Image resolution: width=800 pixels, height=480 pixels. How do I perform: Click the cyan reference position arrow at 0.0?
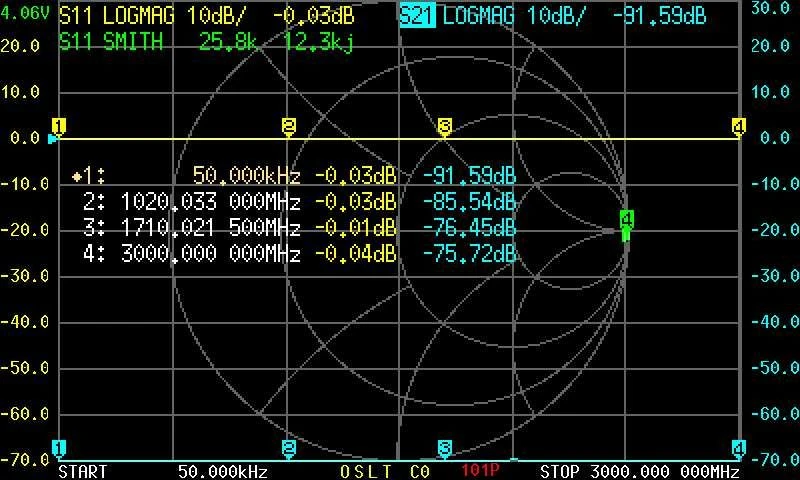click(x=52, y=138)
